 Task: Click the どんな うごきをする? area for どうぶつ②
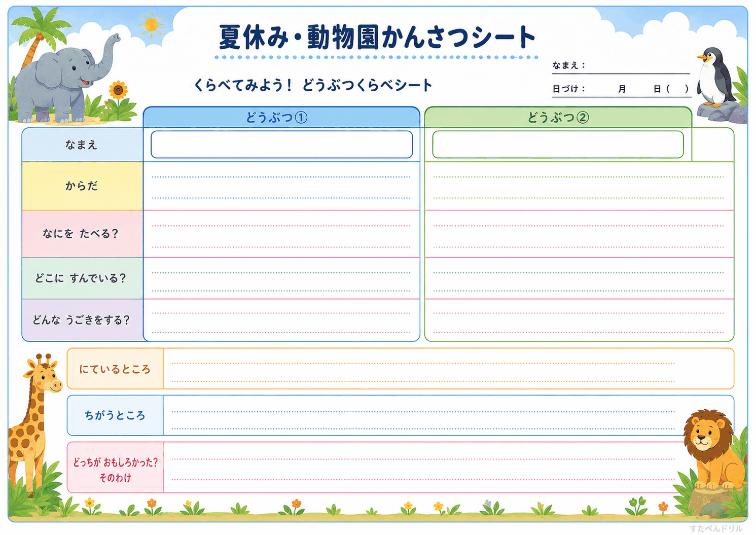pyautogui.click(x=579, y=320)
